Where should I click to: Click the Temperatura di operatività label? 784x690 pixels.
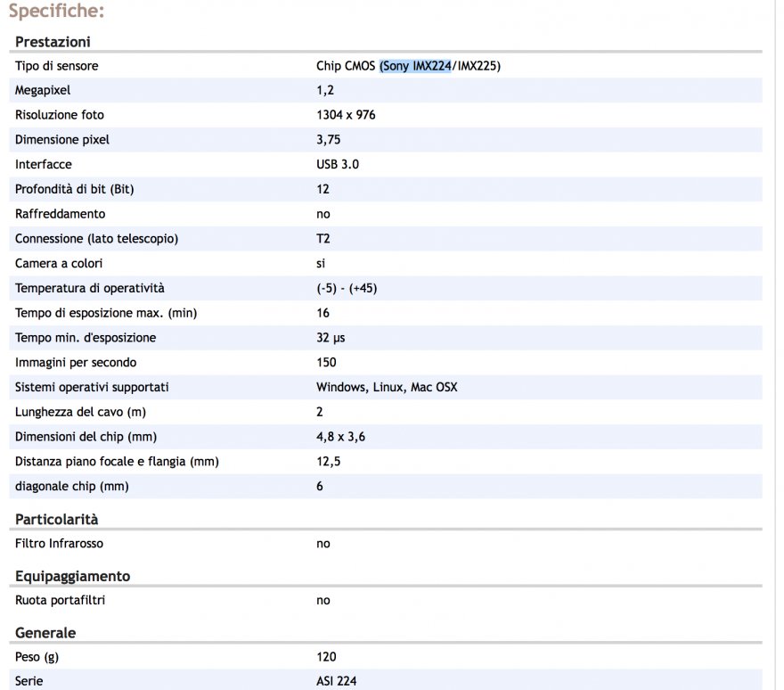point(89,288)
